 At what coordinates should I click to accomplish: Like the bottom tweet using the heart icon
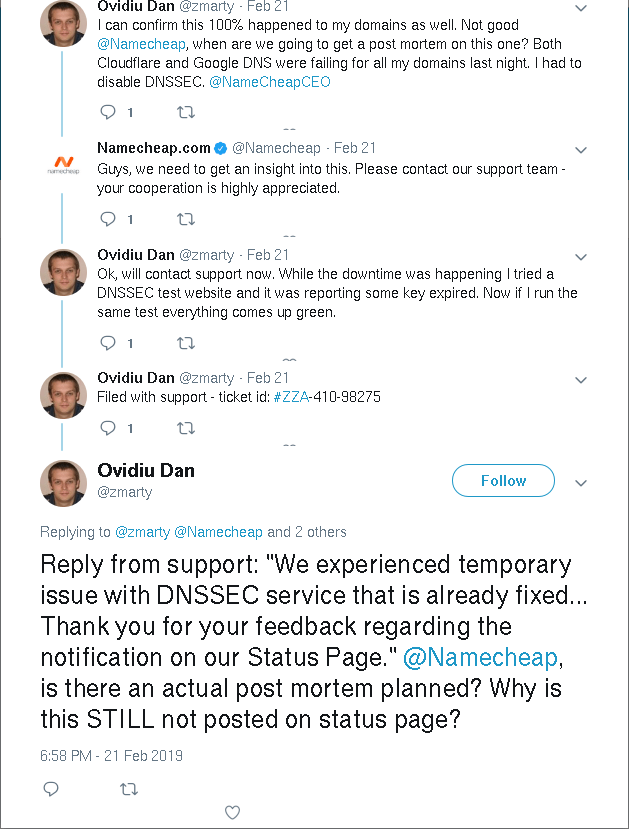(x=232, y=812)
